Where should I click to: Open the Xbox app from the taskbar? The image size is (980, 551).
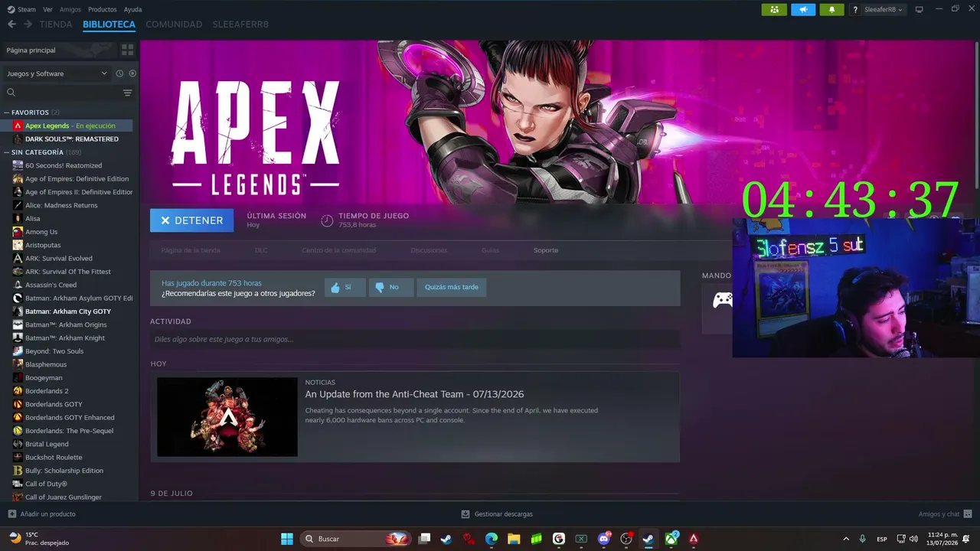click(671, 539)
